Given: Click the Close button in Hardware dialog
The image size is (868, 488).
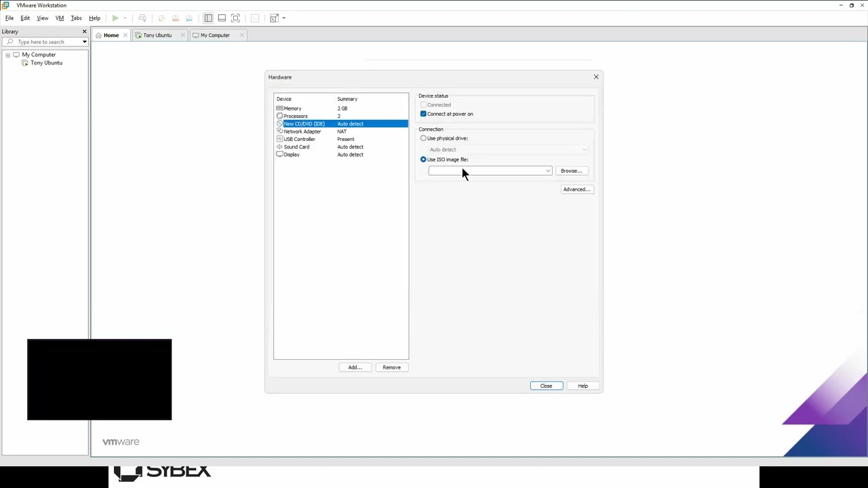Looking at the screenshot, I should (x=546, y=386).
